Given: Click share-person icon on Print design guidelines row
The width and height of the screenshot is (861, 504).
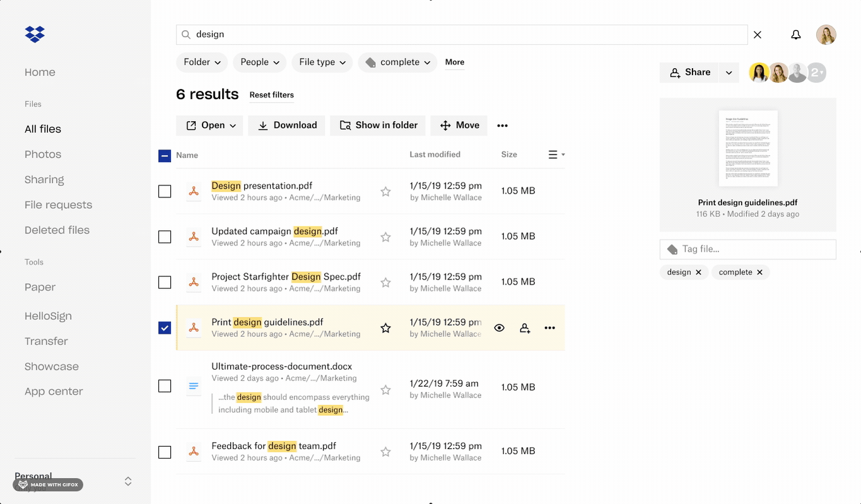Looking at the screenshot, I should click(525, 328).
